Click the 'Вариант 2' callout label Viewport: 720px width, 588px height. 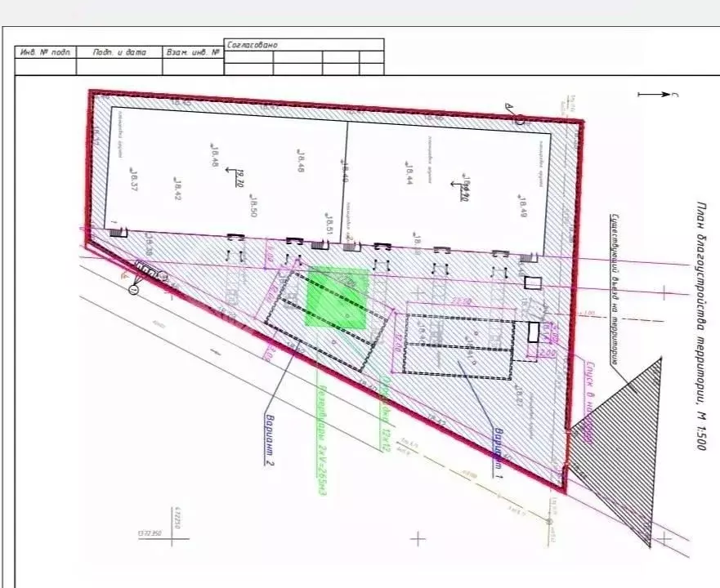point(270,440)
